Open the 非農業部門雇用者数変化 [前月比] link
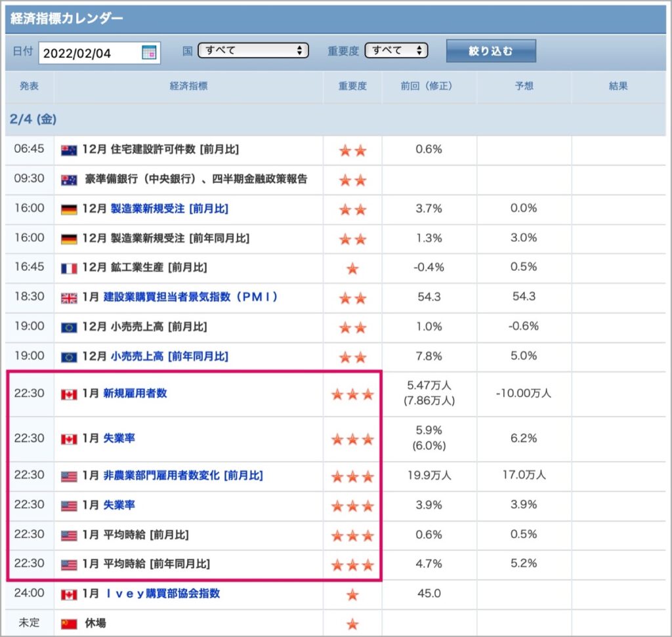Screen dimensions: 672x637 point(183,475)
